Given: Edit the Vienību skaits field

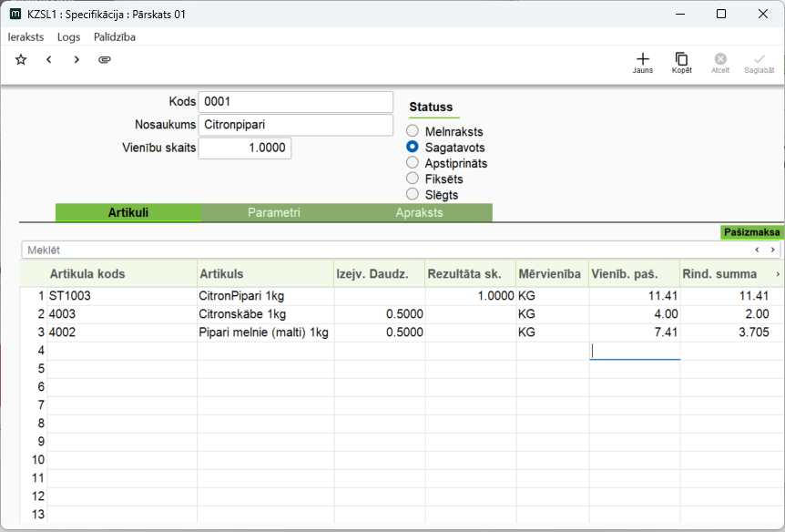Looking at the screenshot, I should [x=244, y=148].
